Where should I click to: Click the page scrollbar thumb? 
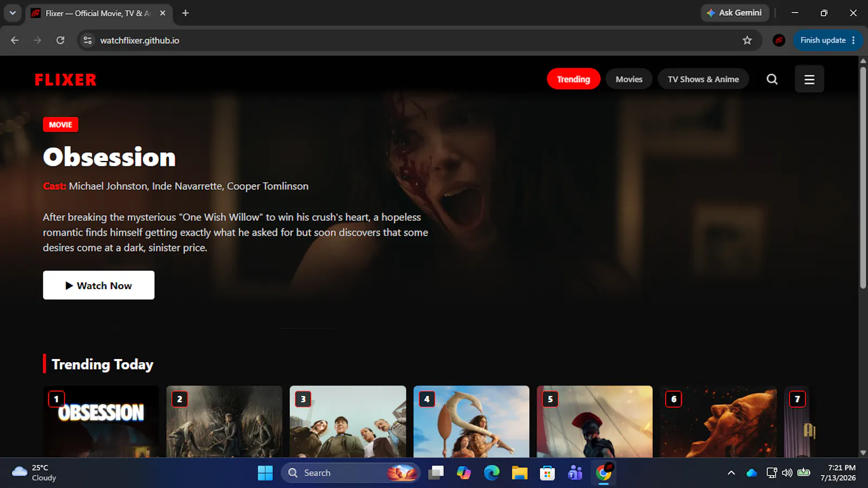click(863, 177)
